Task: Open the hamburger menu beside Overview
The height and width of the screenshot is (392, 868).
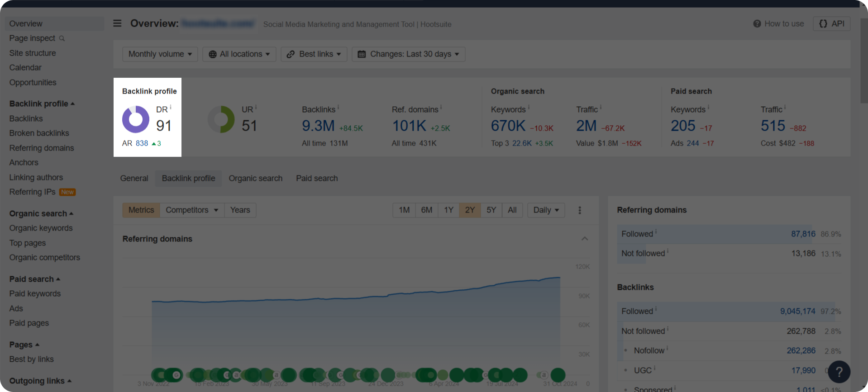Action: tap(117, 23)
